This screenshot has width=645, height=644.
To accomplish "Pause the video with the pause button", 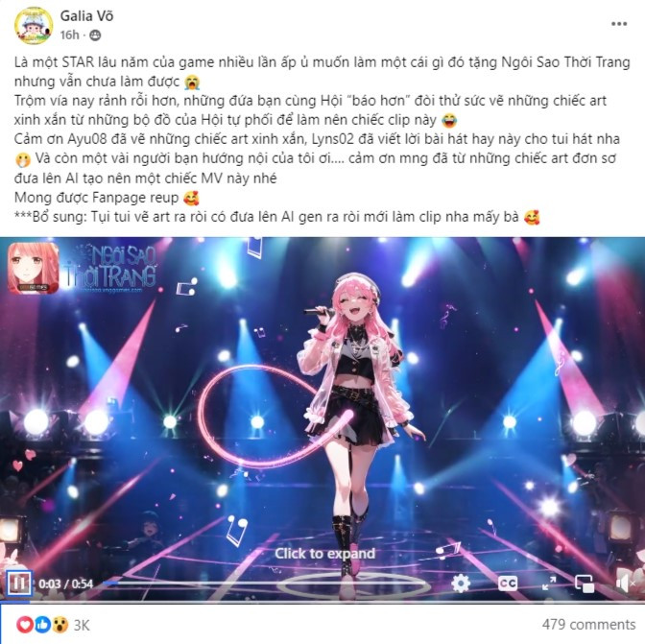I will [19, 584].
